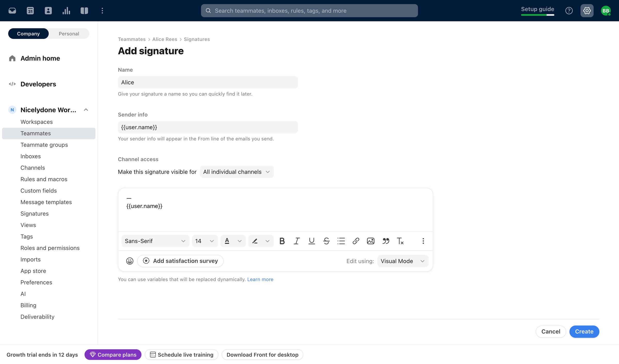The width and height of the screenshot is (619, 364).
Task: Open the emoji picker
Action: 130,261
